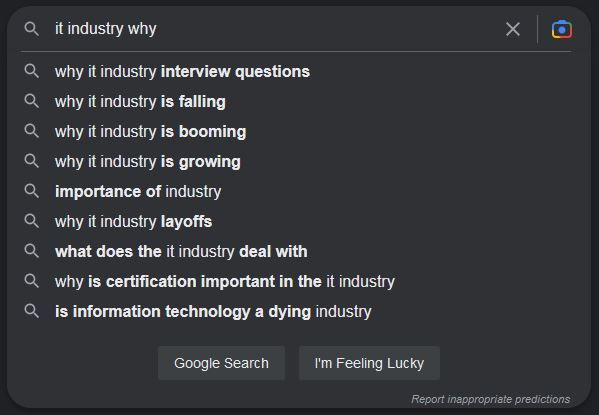Click the Google Search button
This screenshot has height=415, width=599.
222,363
